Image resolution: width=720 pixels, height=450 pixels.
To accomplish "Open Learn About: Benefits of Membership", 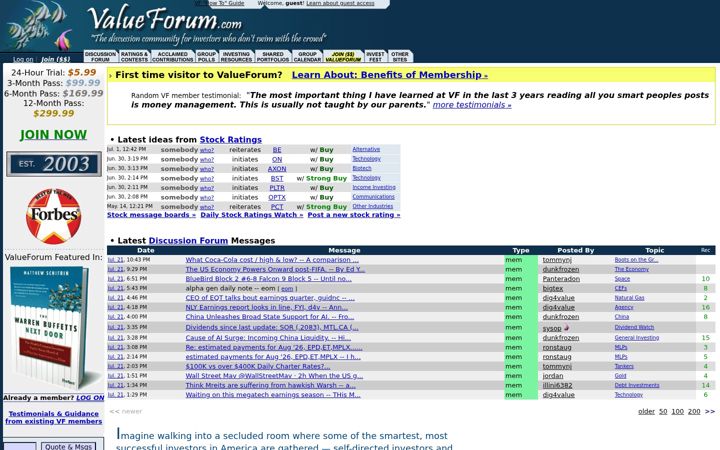I will 390,75.
